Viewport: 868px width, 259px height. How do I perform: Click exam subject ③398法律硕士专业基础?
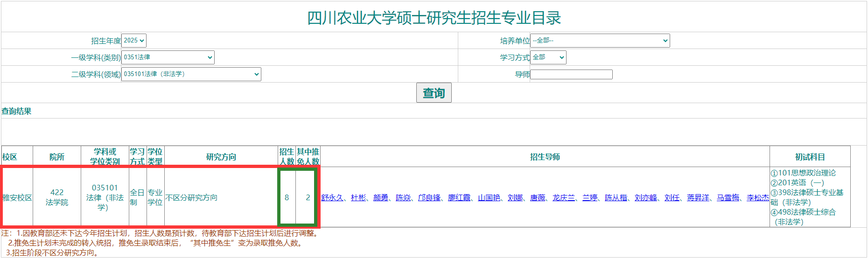(x=807, y=197)
